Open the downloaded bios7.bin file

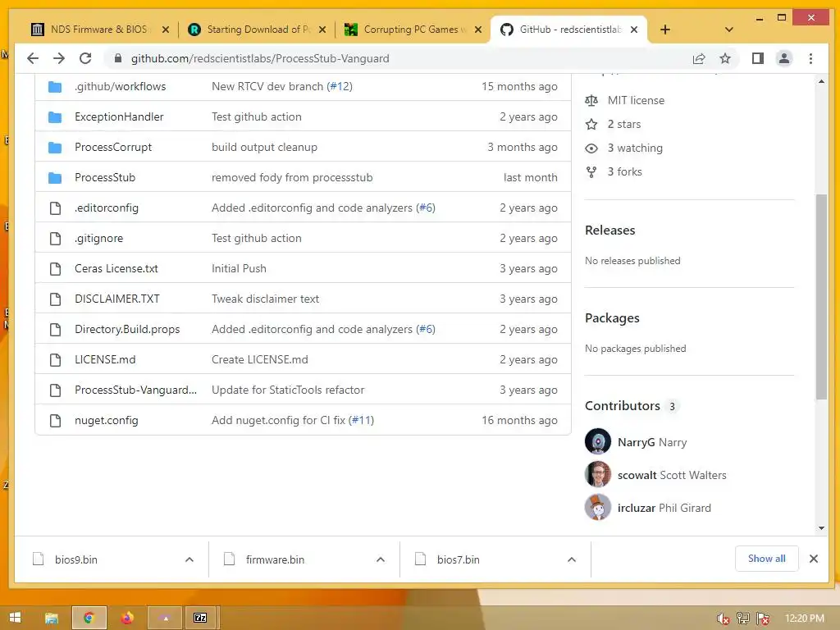pyautogui.click(x=458, y=559)
